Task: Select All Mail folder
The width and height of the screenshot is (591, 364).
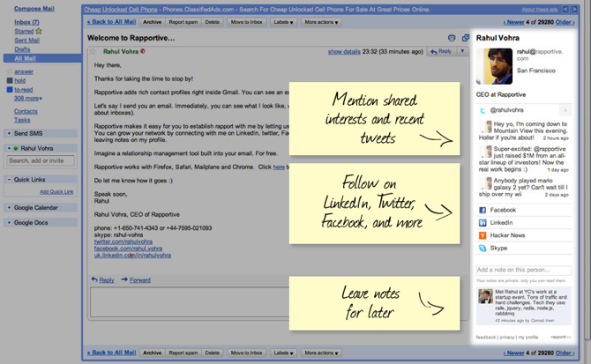Action: [25, 58]
